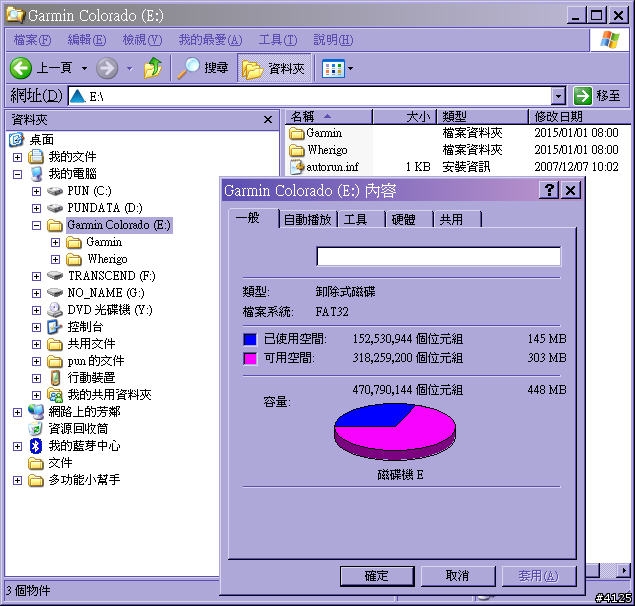
Task: Open 資源回收筒 recycle bin icon
Action: click(x=36, y=429)
